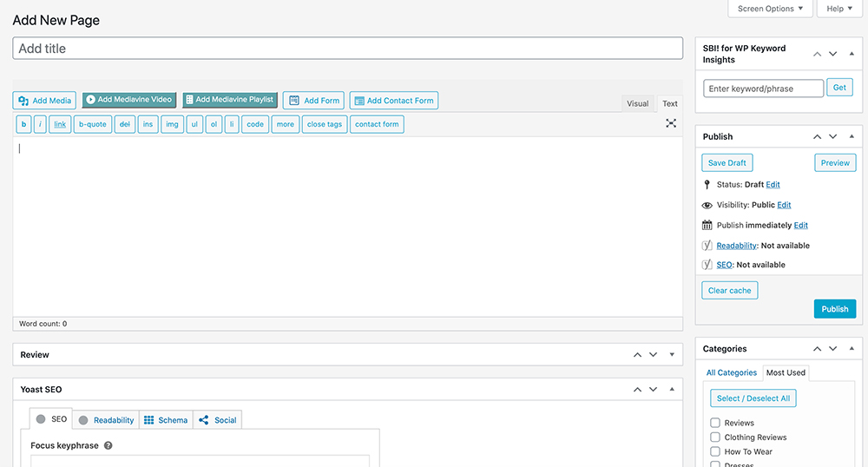Insert italic tag with i button

click(40, 124)
